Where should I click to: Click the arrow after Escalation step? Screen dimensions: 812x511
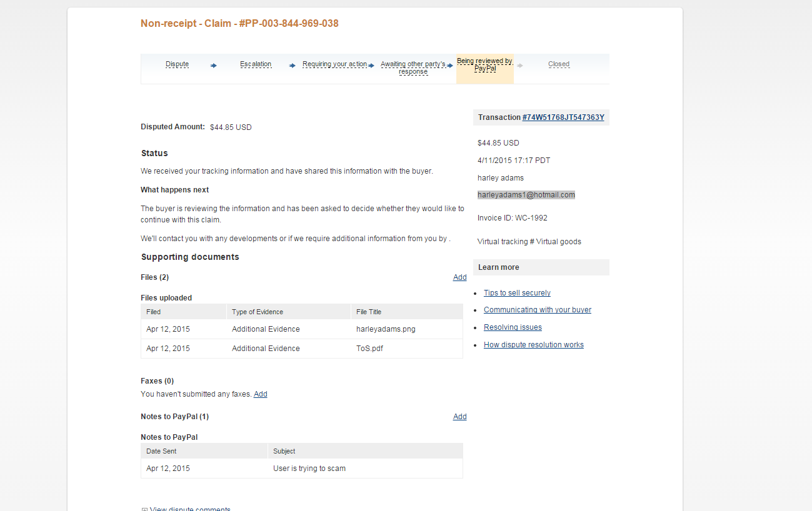(293, 65)
